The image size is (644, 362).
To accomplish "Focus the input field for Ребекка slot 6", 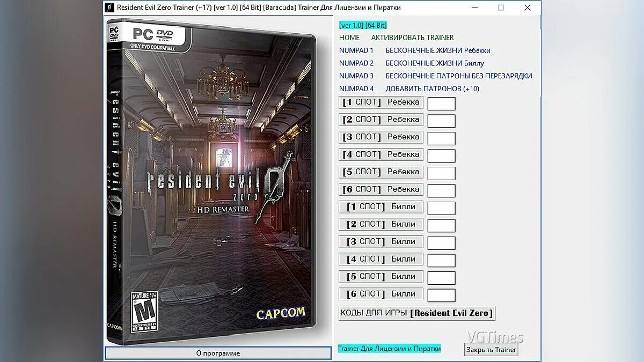I will (x=442, y=191).
